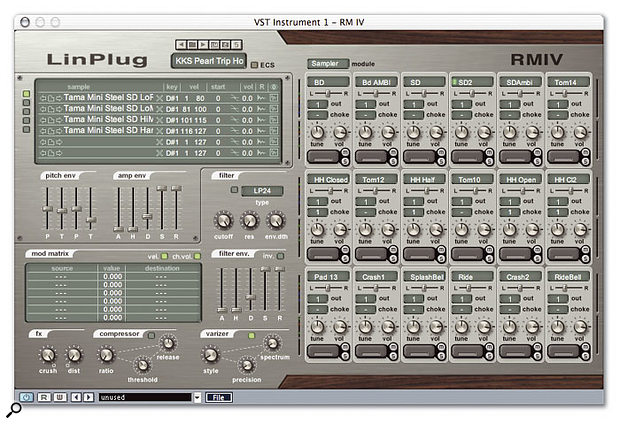
Task: Solo the BD pad with its s button
Action: click(345, 161)
